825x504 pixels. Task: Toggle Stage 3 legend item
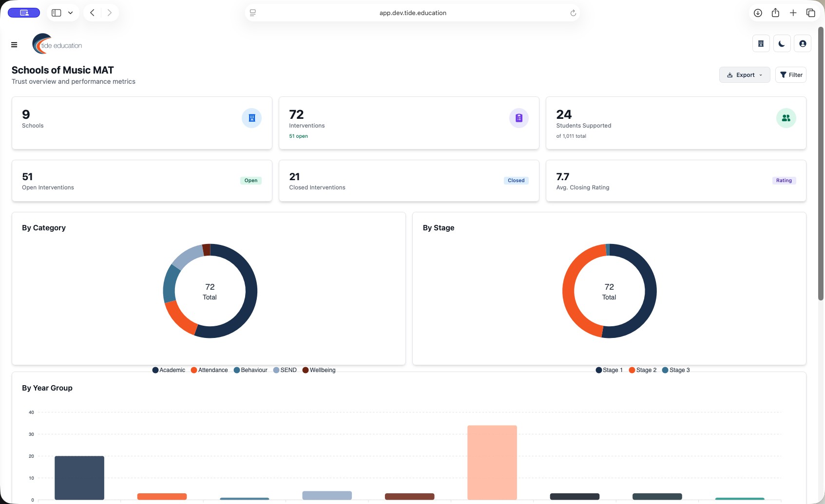(676, 370)
